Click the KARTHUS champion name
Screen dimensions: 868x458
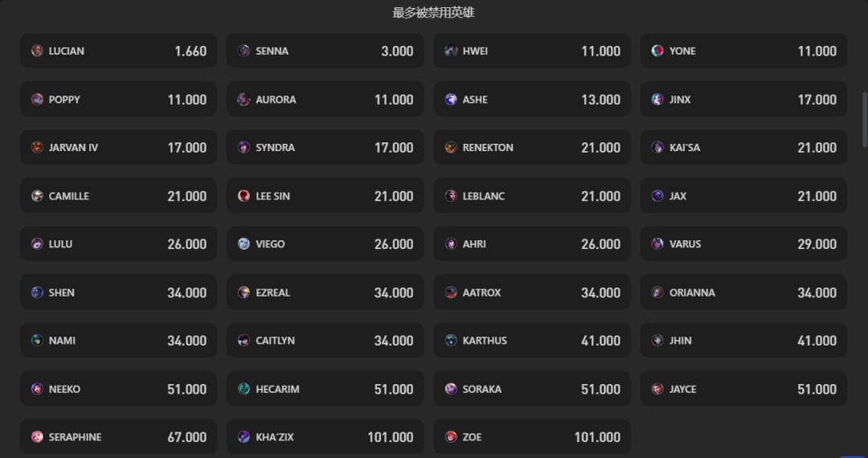pos(485,341)
